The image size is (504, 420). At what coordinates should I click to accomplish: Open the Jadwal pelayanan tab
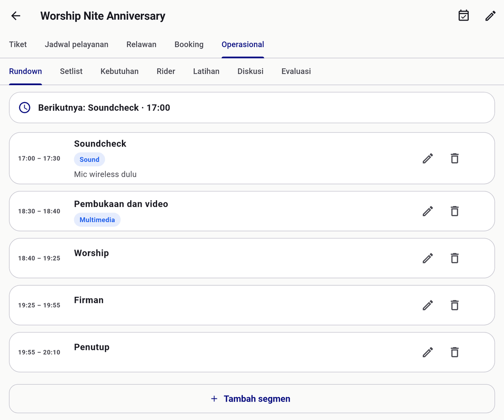77,44
